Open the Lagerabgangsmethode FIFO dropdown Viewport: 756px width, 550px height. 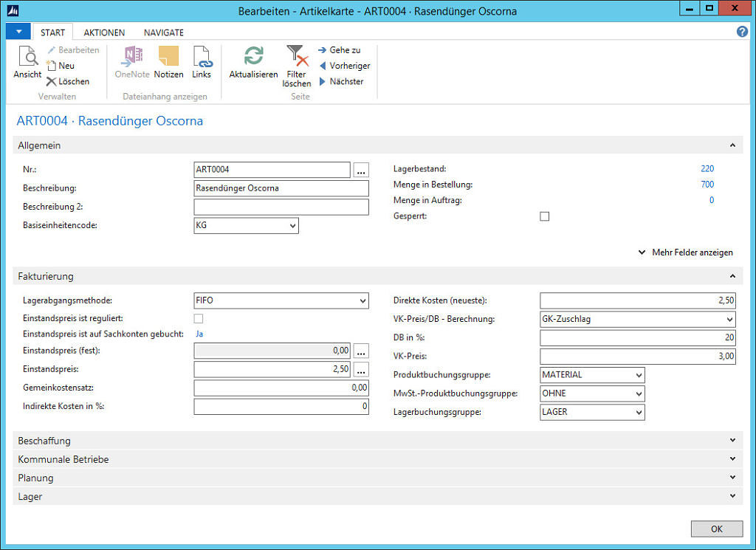pos(362,300)
